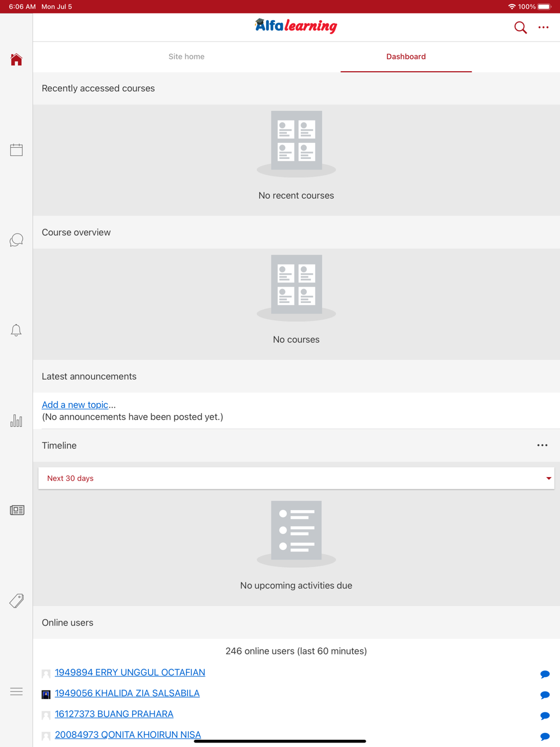Viewport: 560px width, 747px height.
Task: Tap the search magnifier icon
Action: (520, 27)
